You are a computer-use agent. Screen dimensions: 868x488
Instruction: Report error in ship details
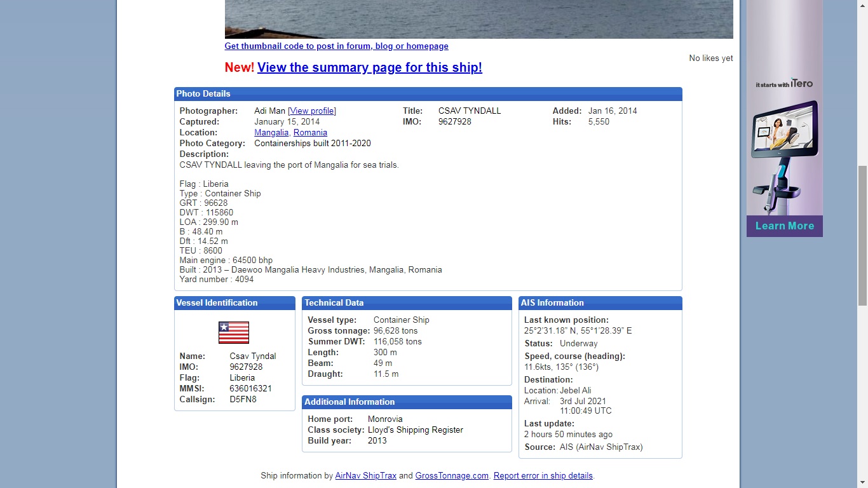(x=543, y=476)
